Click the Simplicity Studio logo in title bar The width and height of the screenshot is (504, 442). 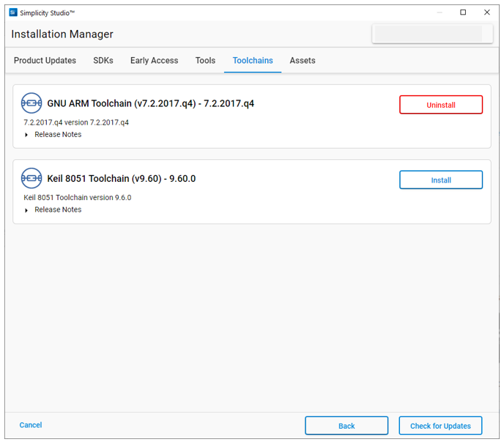point(12,12)
